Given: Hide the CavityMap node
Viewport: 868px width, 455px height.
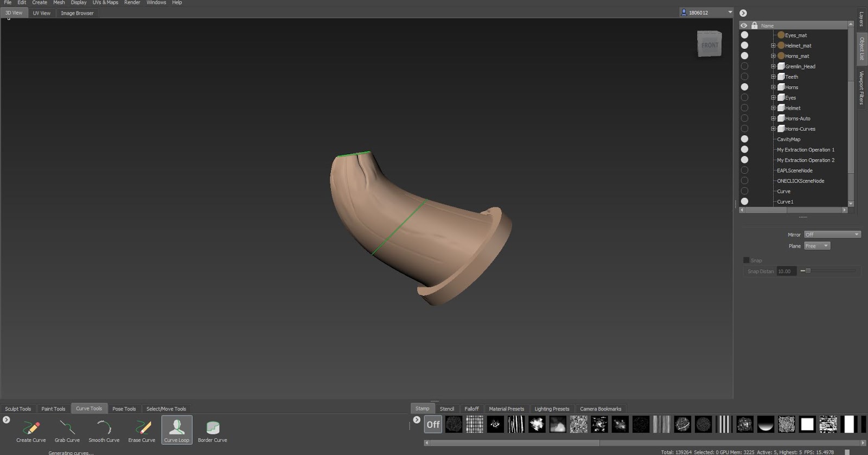Looking at the screenshot, I should pyautogui.click(x=744, y=139).
